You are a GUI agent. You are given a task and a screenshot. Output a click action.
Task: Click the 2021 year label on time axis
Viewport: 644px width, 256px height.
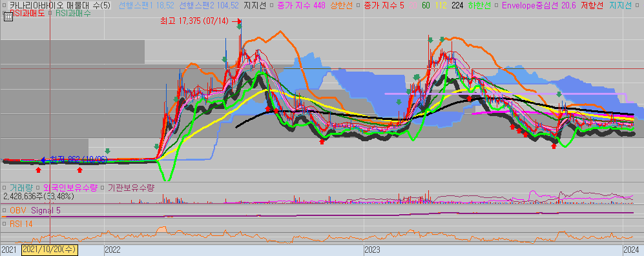[x=9, y=250]
